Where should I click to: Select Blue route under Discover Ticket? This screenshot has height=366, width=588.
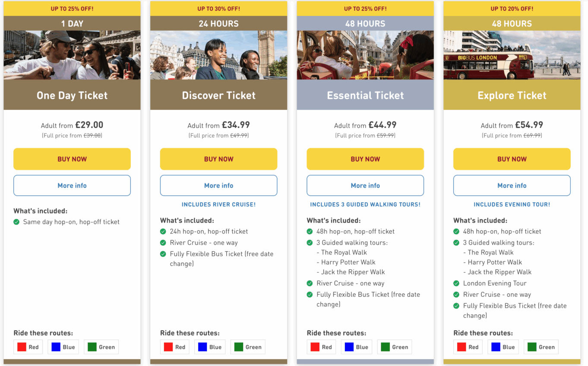point(209,347)
